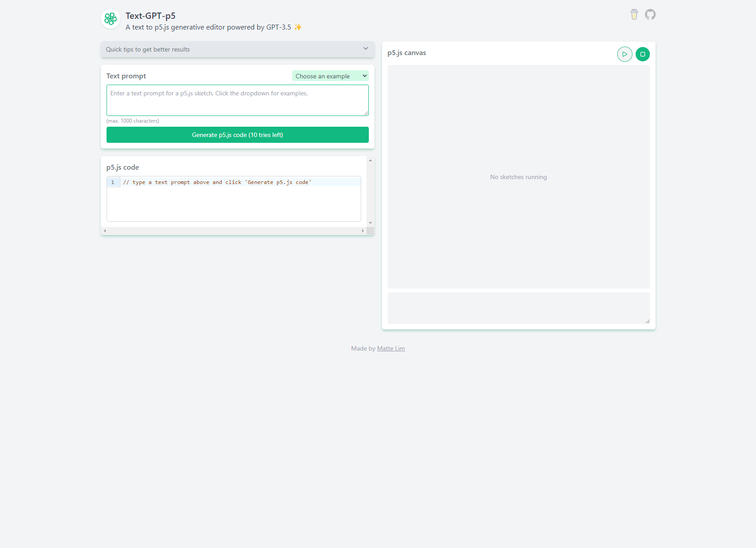Viewport: 756px width, 548px height.
Task: Click the code panel vertical scrollbar down arrow
Action: tap(370, 223)
